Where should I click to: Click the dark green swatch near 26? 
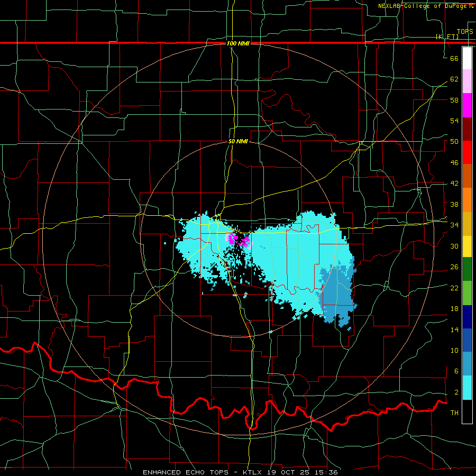(467, 269)
